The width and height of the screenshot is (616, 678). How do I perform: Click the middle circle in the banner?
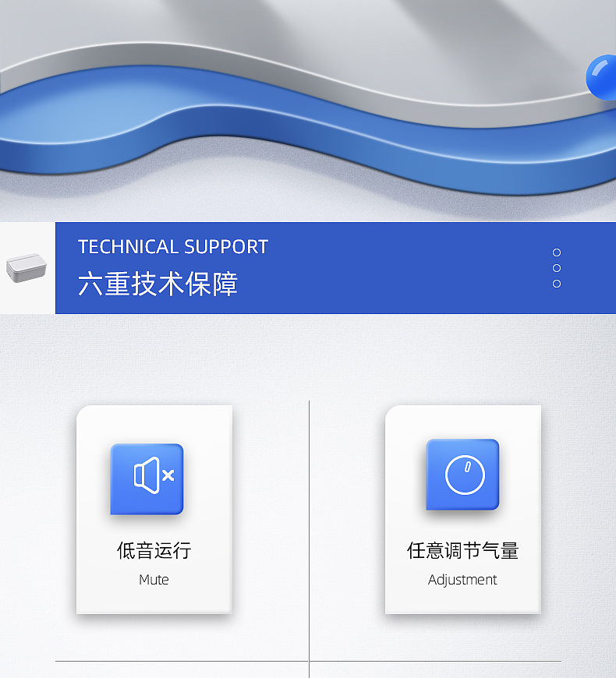coord(557,268)
